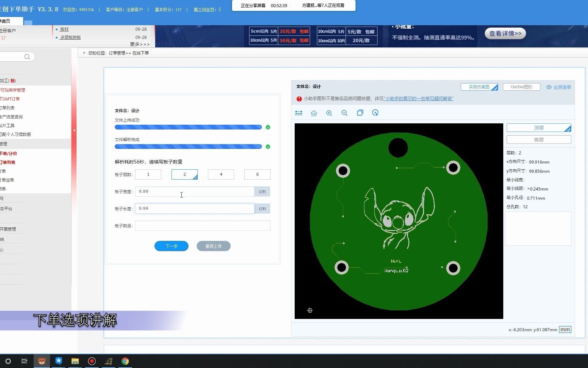Click the file parsing progress bar

(188, 147)
